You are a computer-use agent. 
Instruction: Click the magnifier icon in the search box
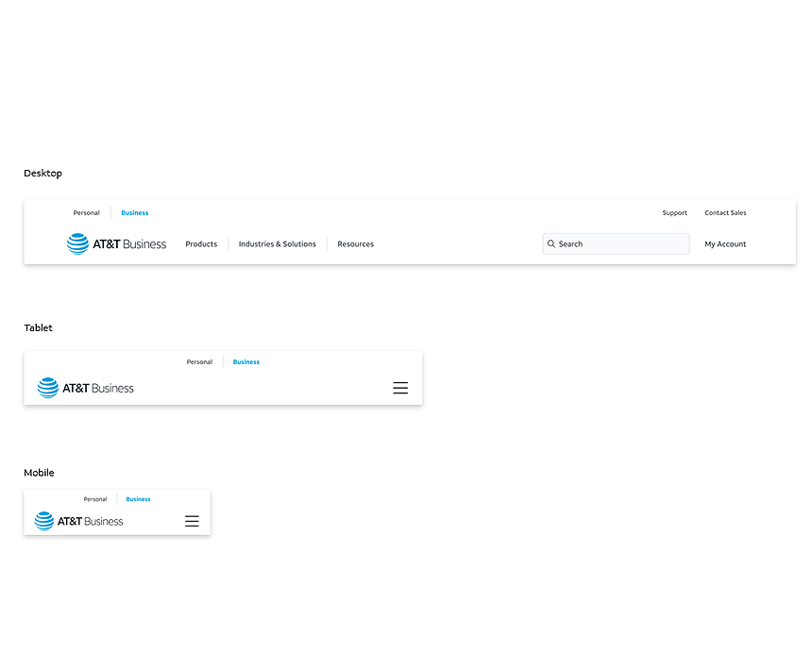(x=551, y=244)
